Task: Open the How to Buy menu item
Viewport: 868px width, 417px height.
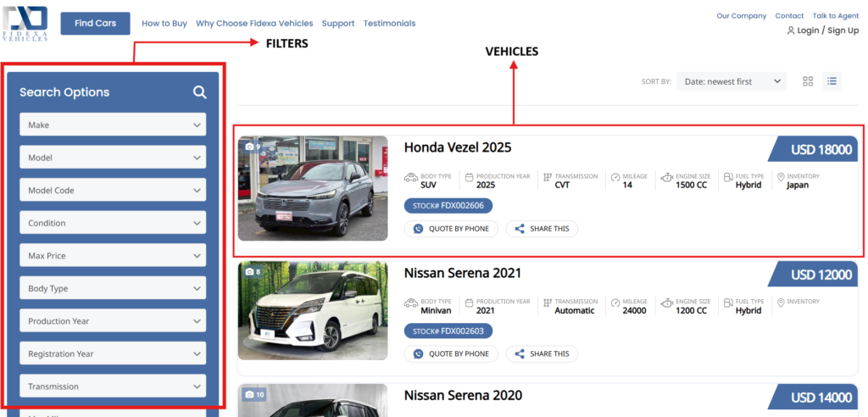Action: pyautogui.click(x=164, y=24)
